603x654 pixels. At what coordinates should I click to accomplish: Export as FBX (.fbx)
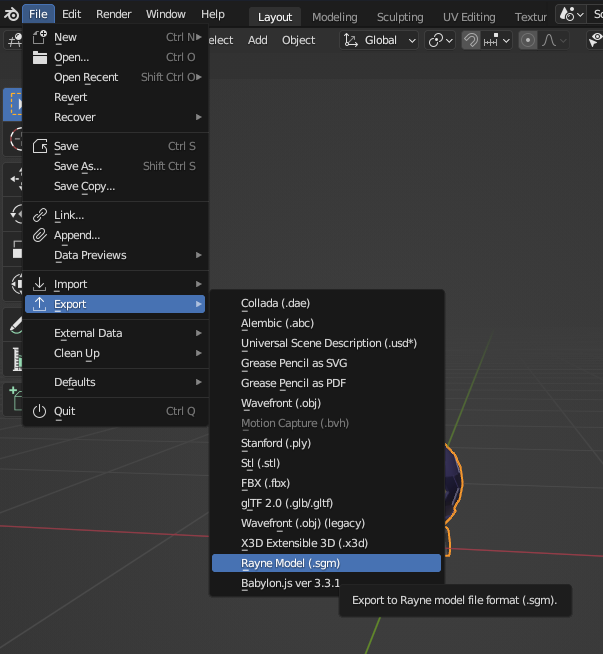click(x=326, y=483)
